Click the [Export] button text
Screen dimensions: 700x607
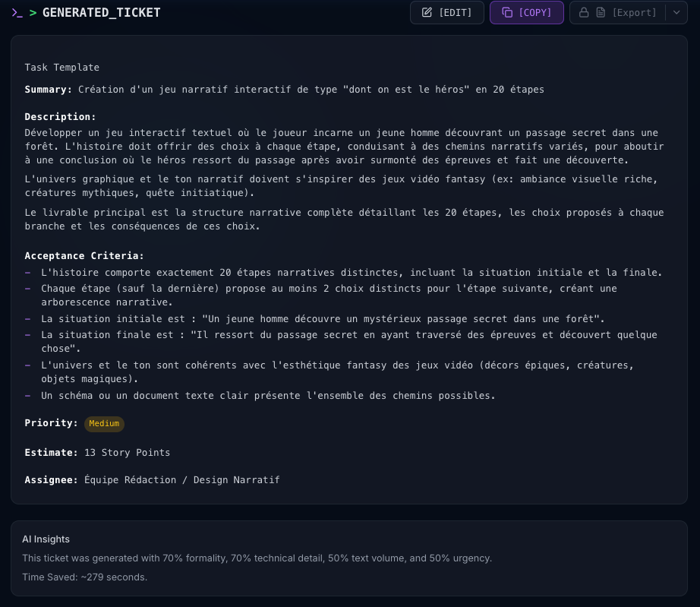[x=634, y=13]
